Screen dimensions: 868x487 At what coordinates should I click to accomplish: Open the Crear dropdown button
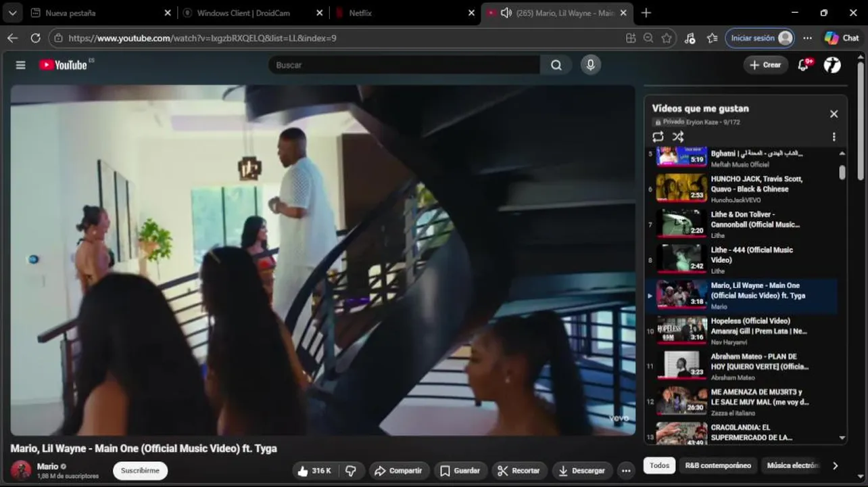765,65
